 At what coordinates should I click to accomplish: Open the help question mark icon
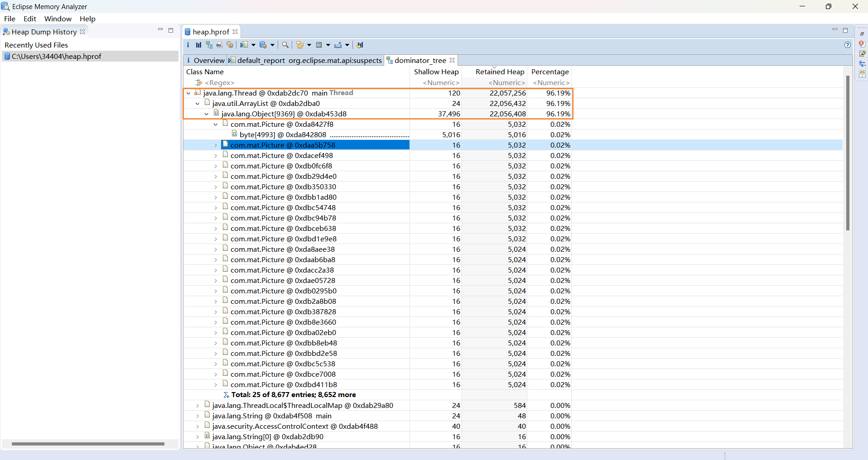848,45
